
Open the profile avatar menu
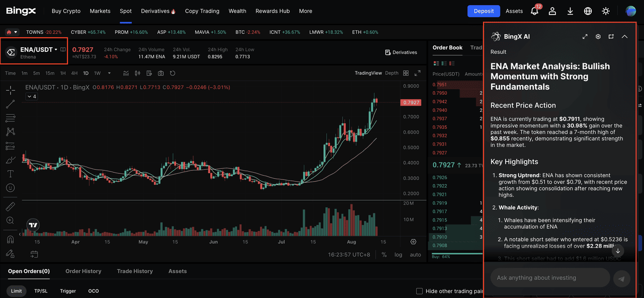[x=631, y=11]
